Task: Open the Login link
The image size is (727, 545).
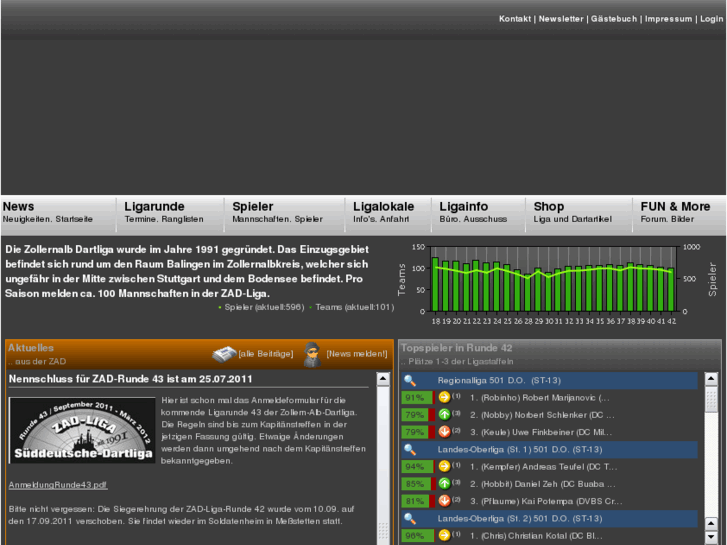Action: (x=711, y=19)
